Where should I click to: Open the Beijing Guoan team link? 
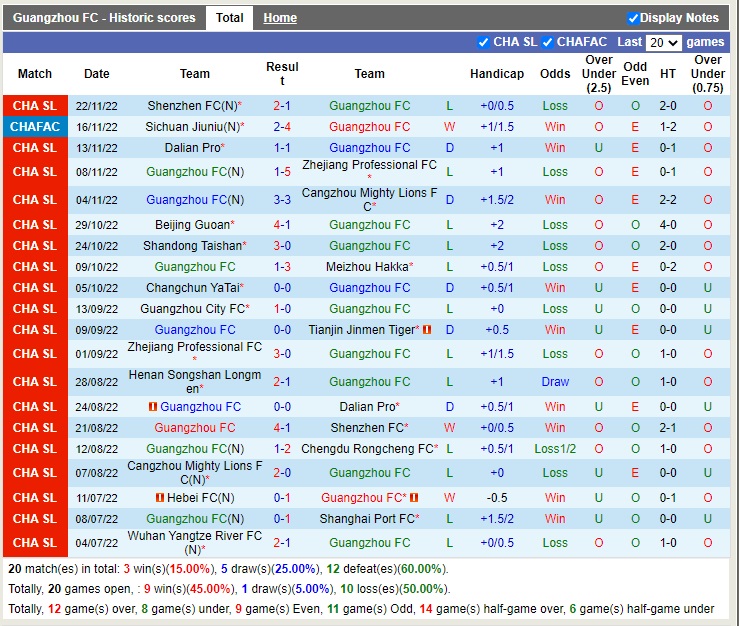[x=193, y=225]
